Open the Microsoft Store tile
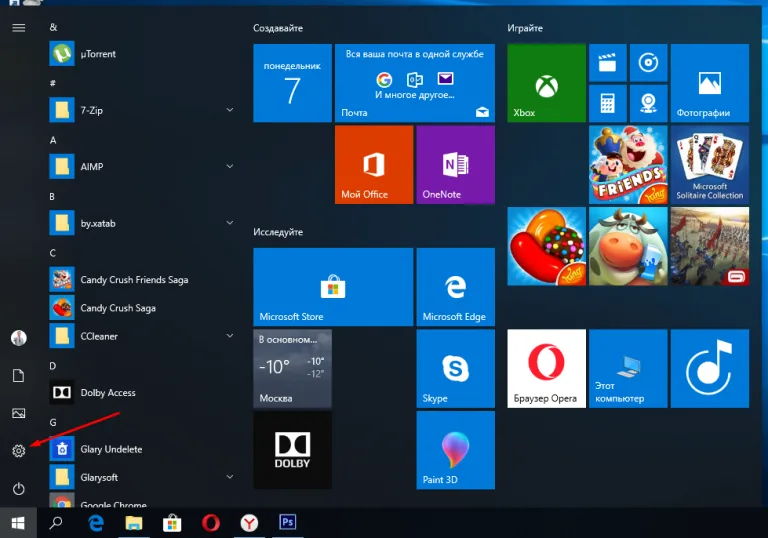Viewport: 768px width, 538px height. coord(333,287)
